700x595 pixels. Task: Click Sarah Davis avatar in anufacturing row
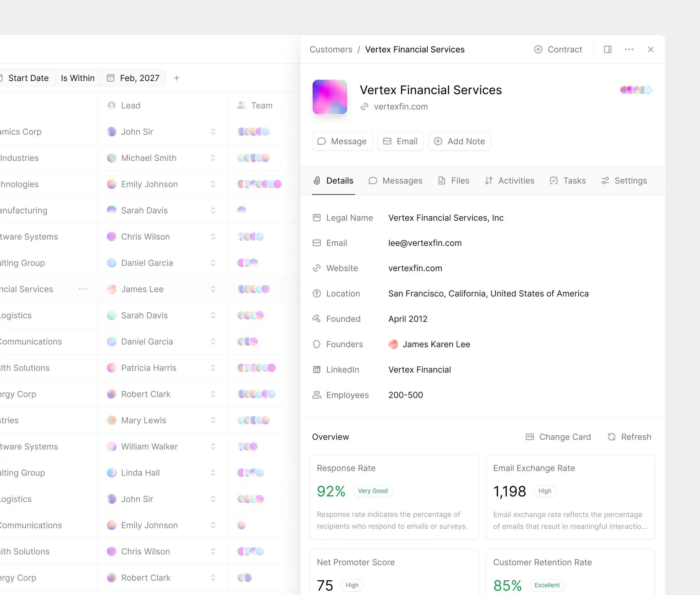112,210
